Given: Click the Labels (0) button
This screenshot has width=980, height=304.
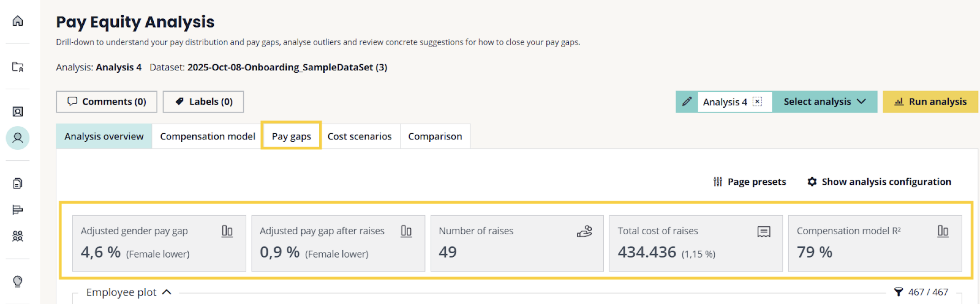Looking at the screenshot, I should [x=203, y=102].
